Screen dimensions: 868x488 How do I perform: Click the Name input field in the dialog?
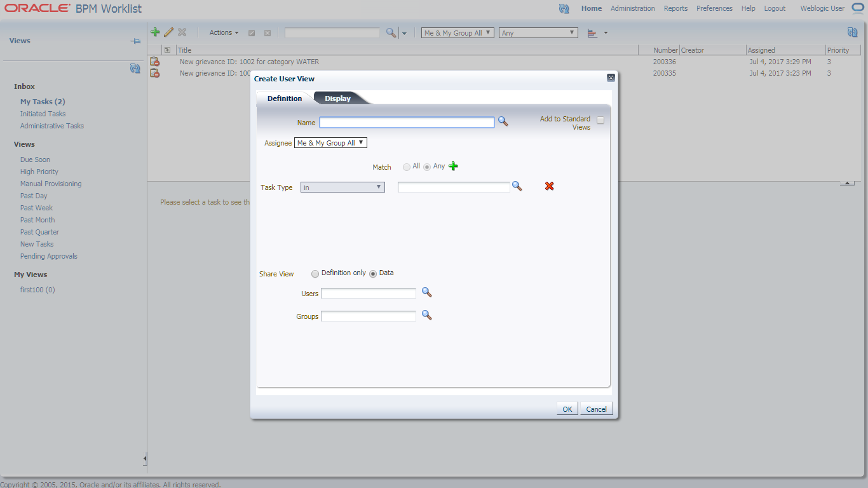[407, 122]
